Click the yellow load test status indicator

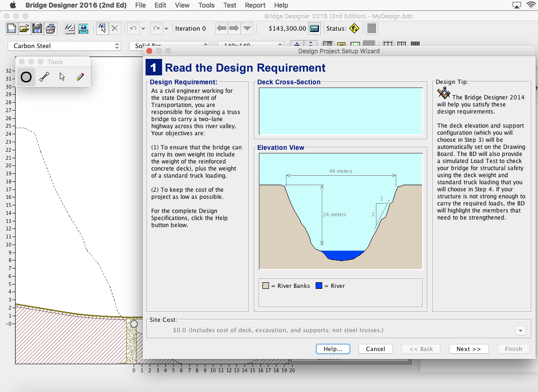coord(354,29)
